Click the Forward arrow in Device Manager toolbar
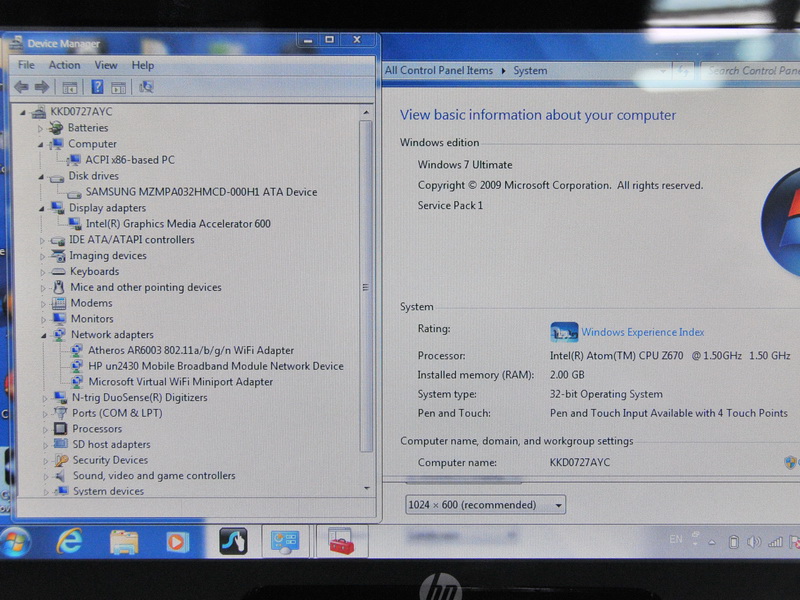The width and height of the screenshot is (800, 600). click(42, 87)
